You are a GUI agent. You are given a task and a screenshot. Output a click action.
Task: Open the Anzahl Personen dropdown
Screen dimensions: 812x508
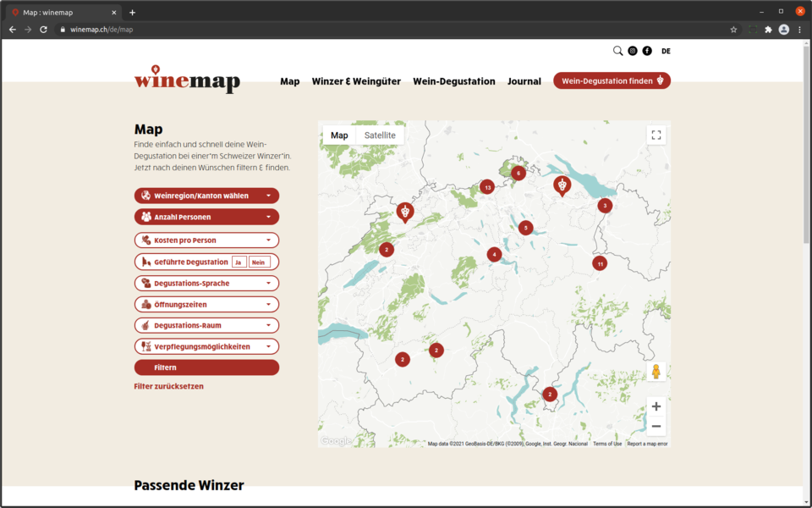click(x=206, y=218)
